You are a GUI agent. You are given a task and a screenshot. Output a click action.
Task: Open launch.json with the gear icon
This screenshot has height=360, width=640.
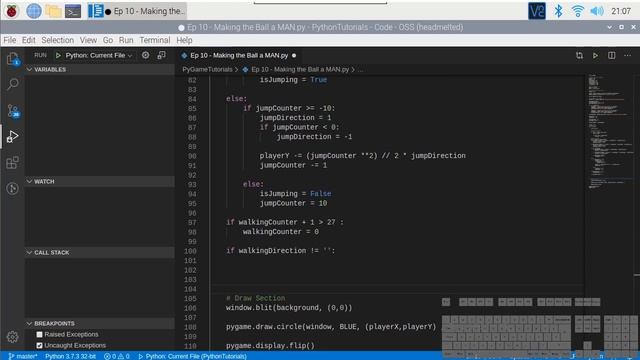pyautogui.click(x=145, y=55)
